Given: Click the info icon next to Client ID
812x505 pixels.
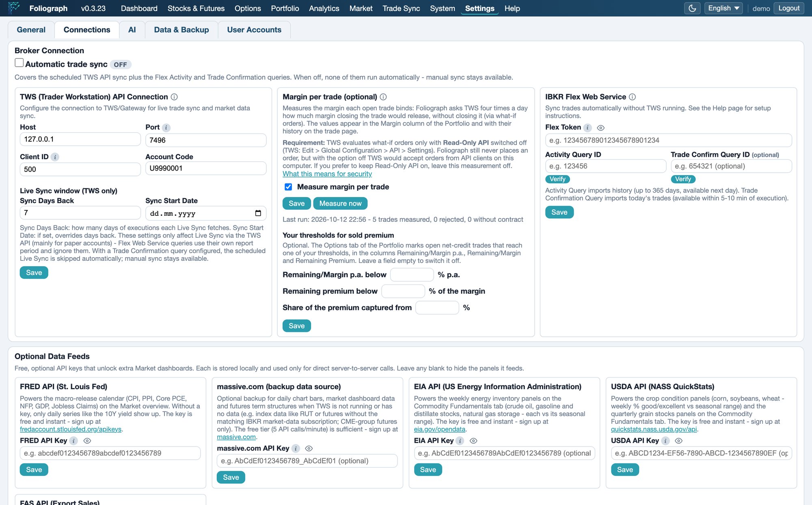Looking at the screenshot, I should 55,157.
